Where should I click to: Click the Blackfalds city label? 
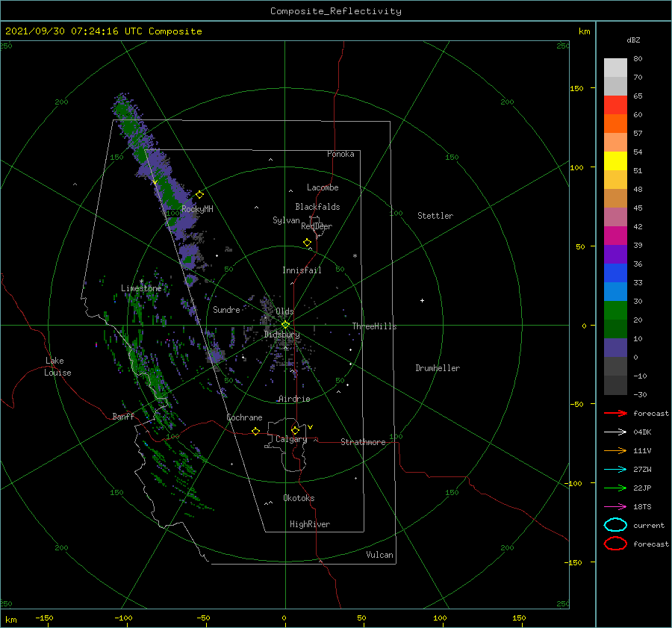(x=317, y=207)
